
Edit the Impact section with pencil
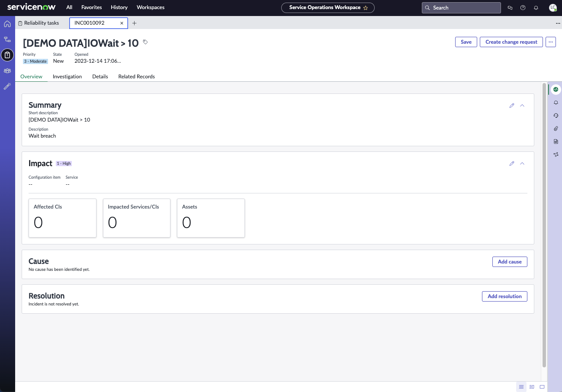512,164
